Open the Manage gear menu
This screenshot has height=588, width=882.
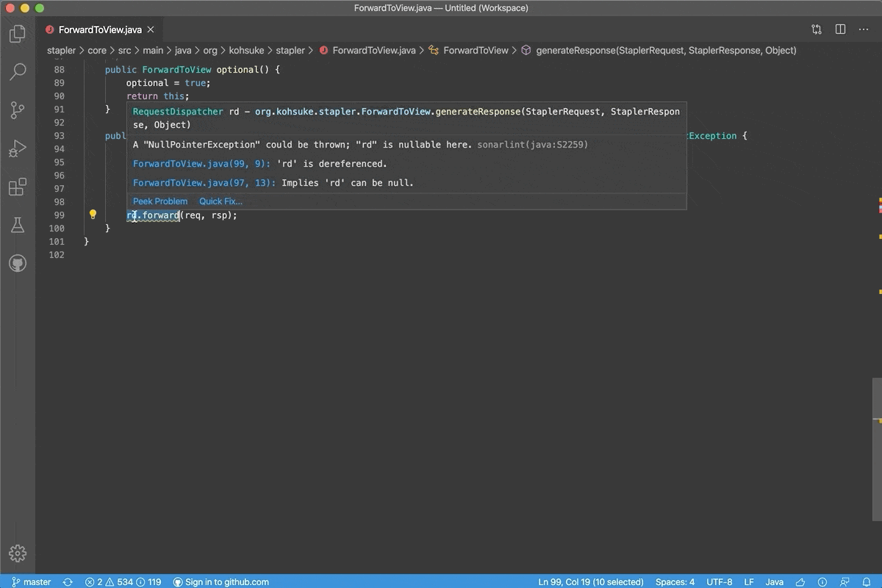click(18, 553)
